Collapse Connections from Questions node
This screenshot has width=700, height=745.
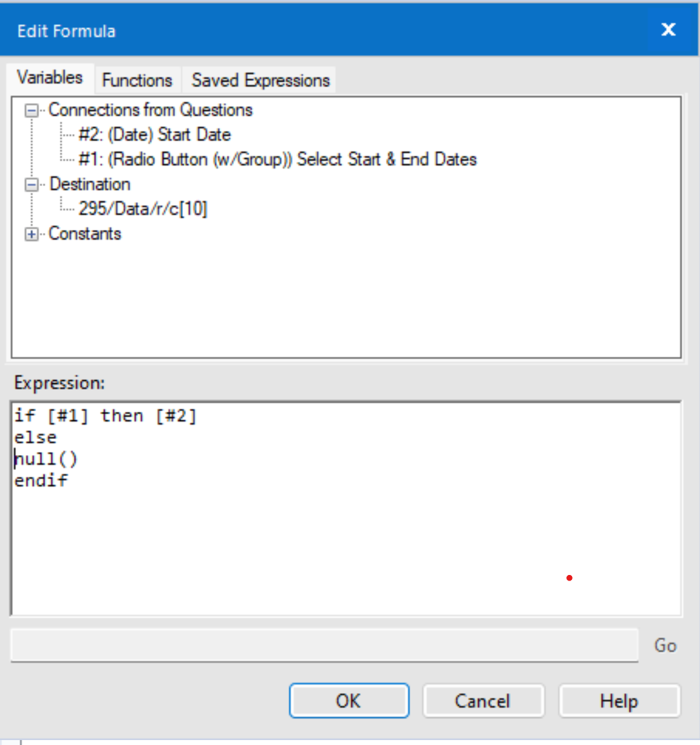coord(31,111)
